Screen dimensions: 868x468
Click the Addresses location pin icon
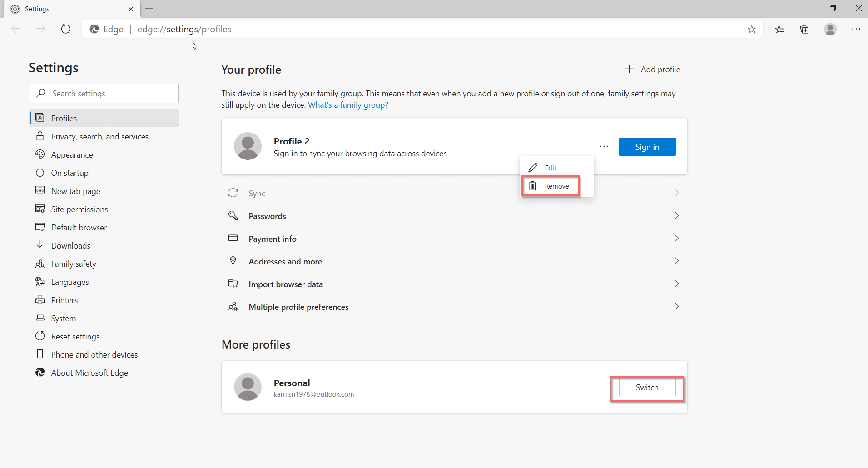point(233,261)
